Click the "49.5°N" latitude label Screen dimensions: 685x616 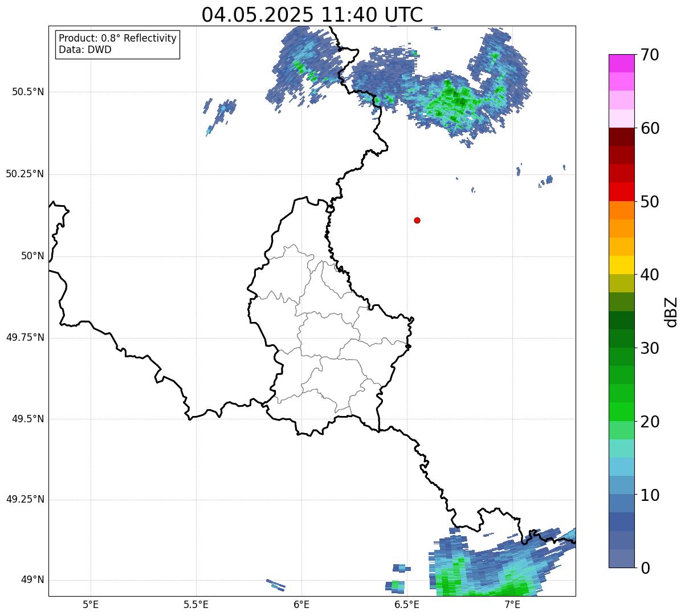[27, 419]
